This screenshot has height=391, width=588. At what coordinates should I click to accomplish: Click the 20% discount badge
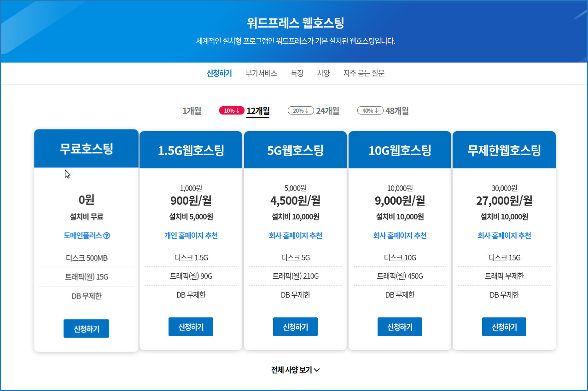(301, 110)
